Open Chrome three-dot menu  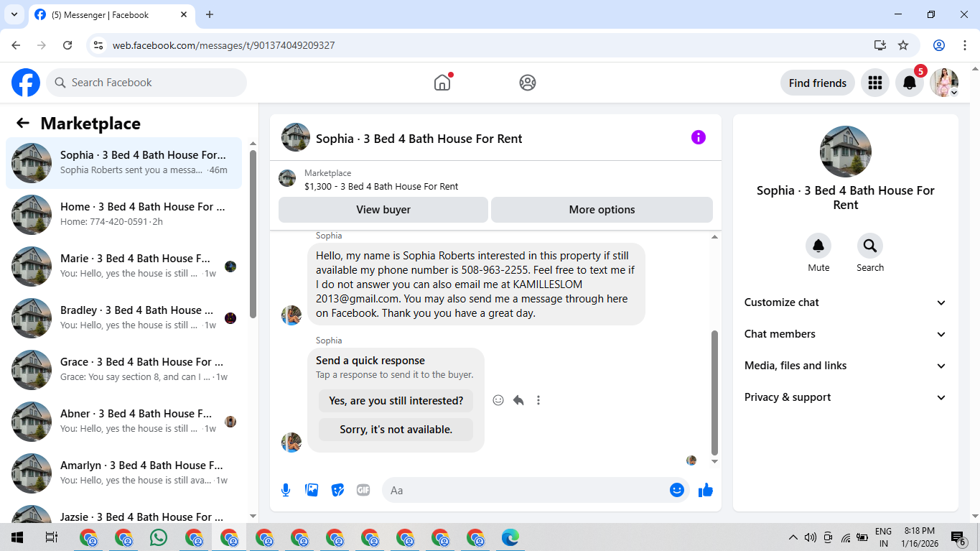point(964,45)
